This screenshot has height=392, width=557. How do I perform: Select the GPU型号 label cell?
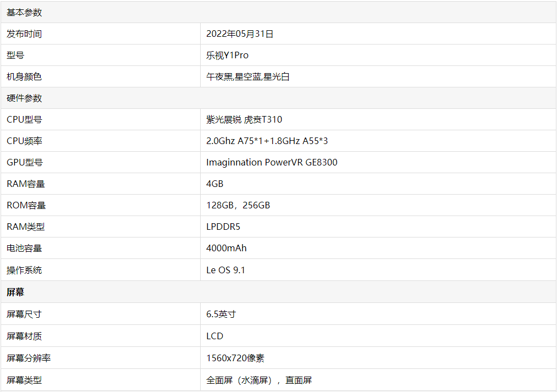[x=101, y=162]
